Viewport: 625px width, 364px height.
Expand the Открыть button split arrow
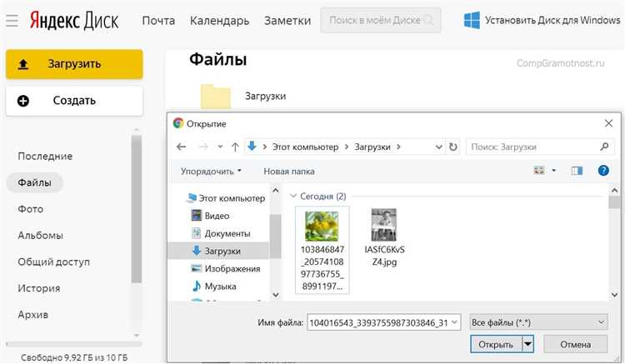(527, 343)
